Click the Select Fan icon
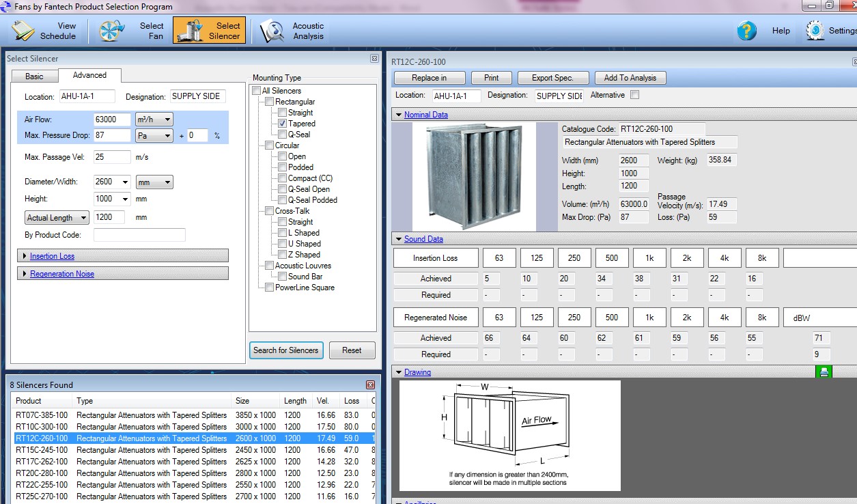Screen dimensions: 857x504 113,31
